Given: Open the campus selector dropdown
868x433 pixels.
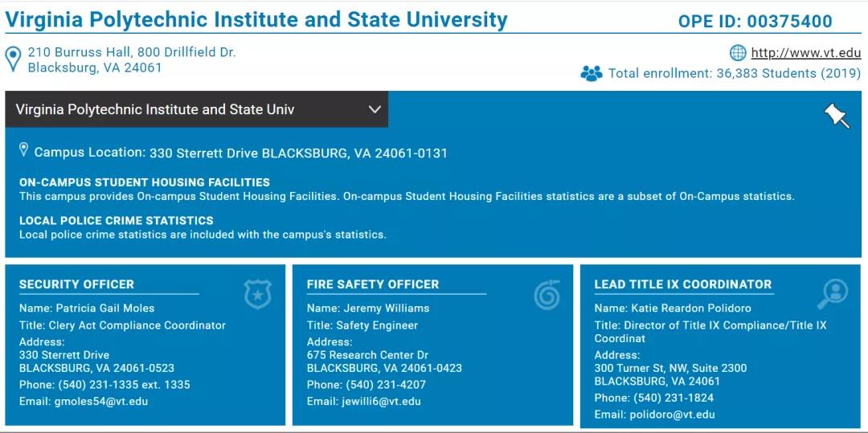Looking at the screenshot, I should (x=197, y=109).
